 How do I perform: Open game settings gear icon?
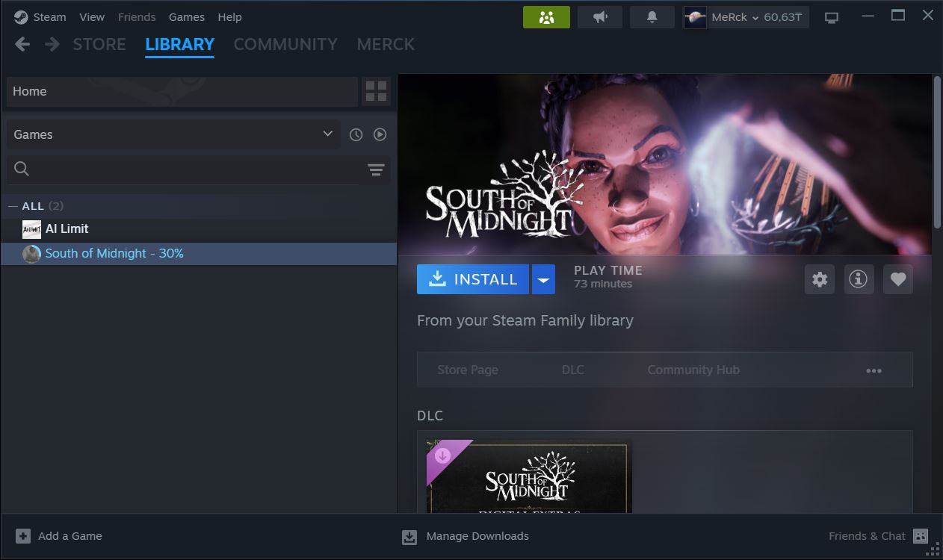pos(820,279)
